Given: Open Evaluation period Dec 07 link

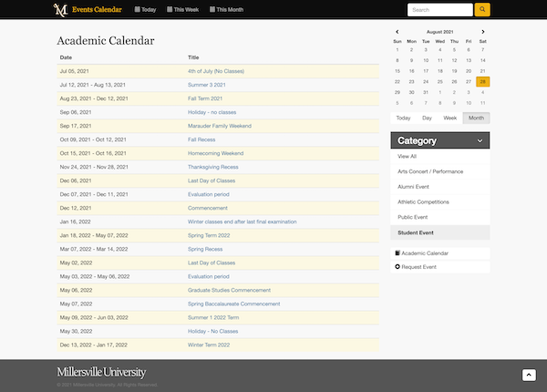Looking at the screenshot, I should coord(208,194).
